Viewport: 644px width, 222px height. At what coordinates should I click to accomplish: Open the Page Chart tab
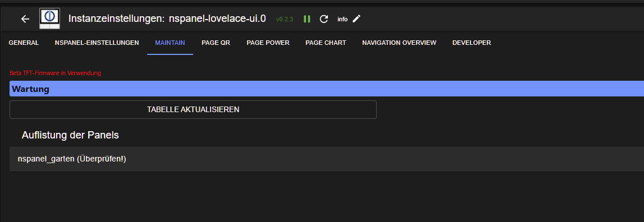click(x=326, y=43)
